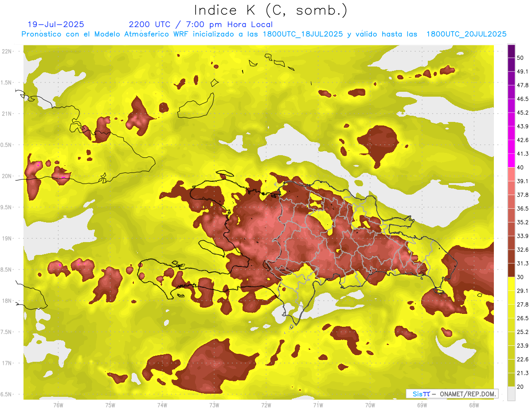
Task: Click the latitude axis label "22N"
Action: click(x=7, y=51)
